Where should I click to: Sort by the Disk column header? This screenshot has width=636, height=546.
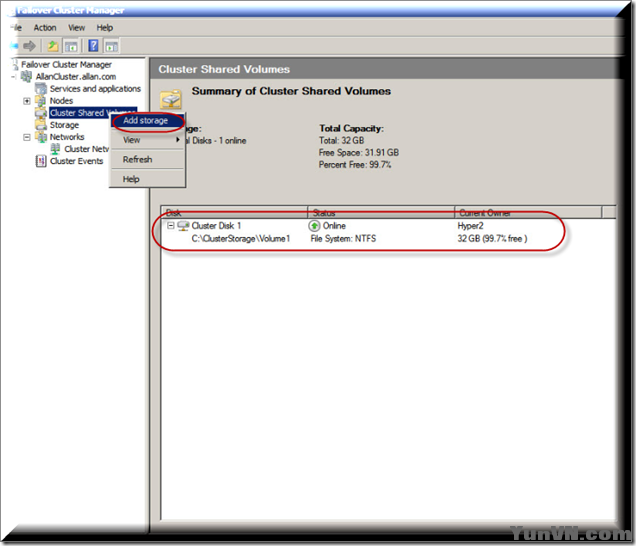click(234, 213)
